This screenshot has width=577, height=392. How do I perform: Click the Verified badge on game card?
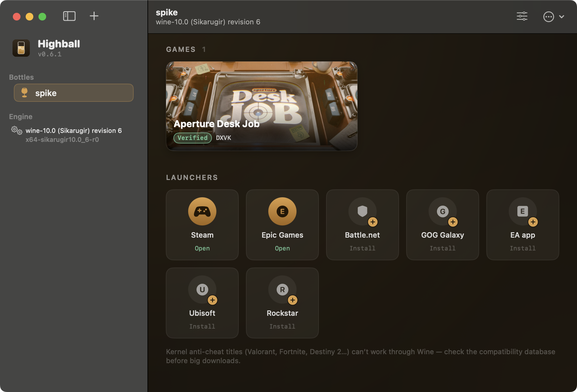point(193,138)
